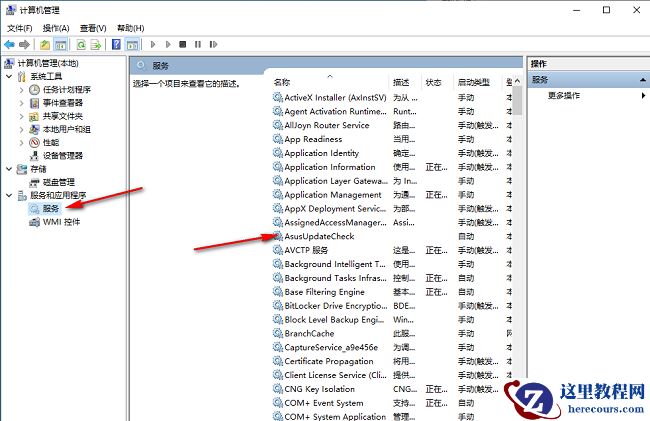The image size is (650, 421).
Task: Select AVCTP 服务 row
Action: click(392, 250)
